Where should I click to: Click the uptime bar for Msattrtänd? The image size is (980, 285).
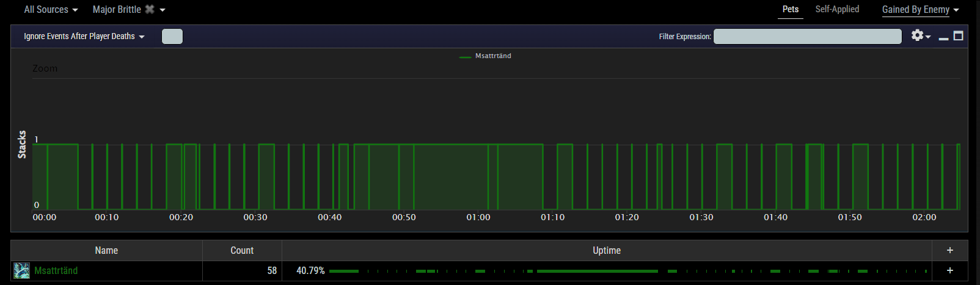point(628,271)
